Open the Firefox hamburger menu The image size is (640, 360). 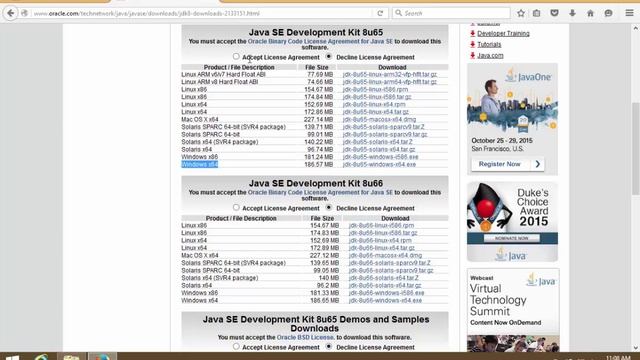click(x=629, y=13)
